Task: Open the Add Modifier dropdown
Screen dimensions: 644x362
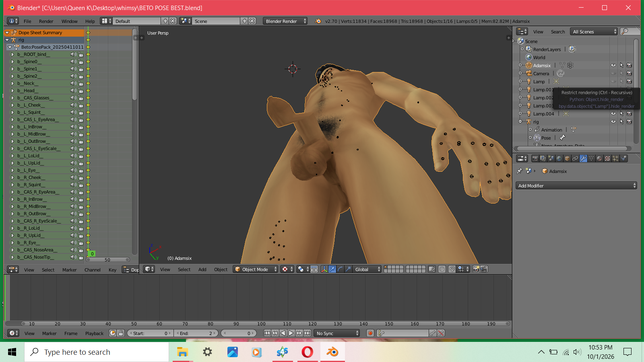Action: coord(576,185)
